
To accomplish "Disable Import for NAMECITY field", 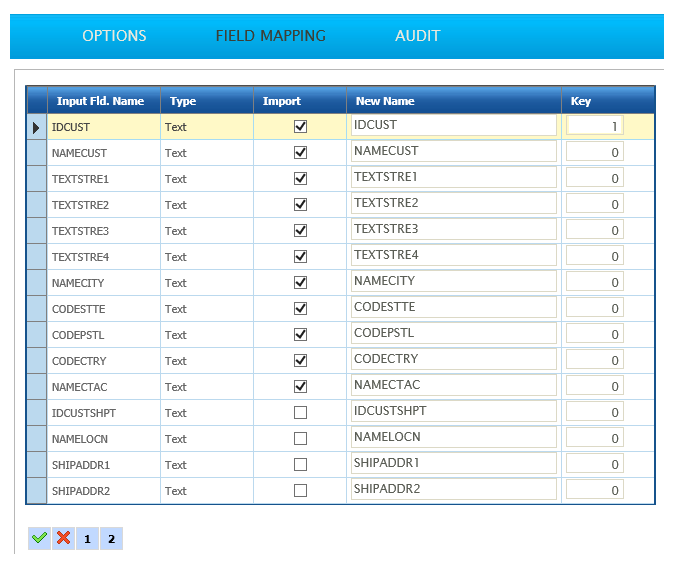I will (300, 283).
